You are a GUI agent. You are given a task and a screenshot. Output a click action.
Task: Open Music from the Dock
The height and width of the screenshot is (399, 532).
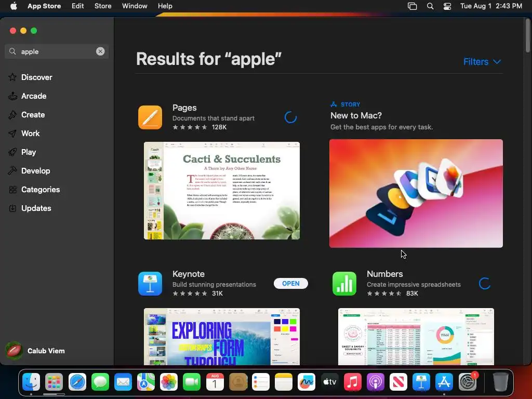[x=353, y=382]
